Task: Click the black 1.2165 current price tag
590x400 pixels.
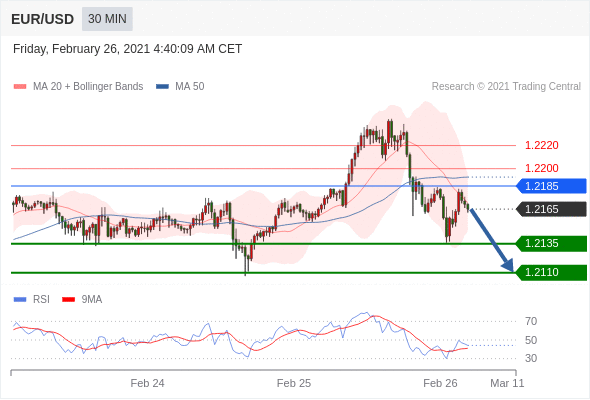Action: 551,209
